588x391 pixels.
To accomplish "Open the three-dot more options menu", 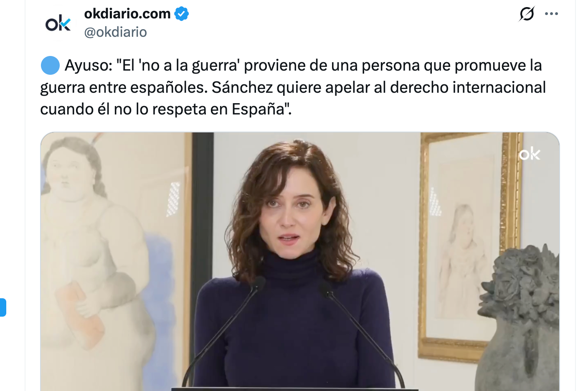I will point(551,14).
